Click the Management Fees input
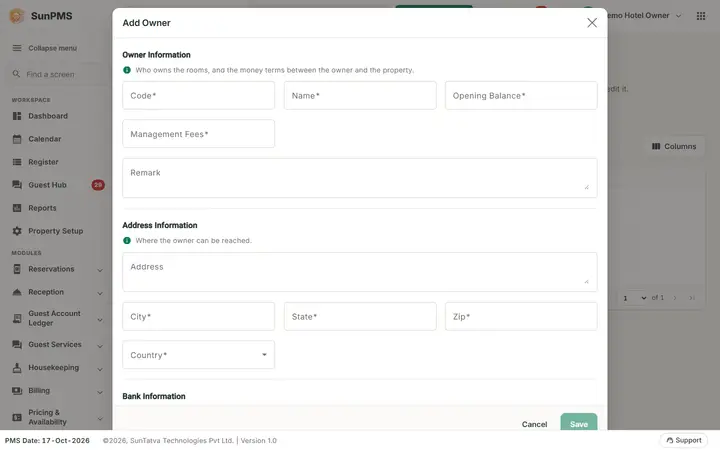This screenshot has width=720, height=450. click(198, 134)
